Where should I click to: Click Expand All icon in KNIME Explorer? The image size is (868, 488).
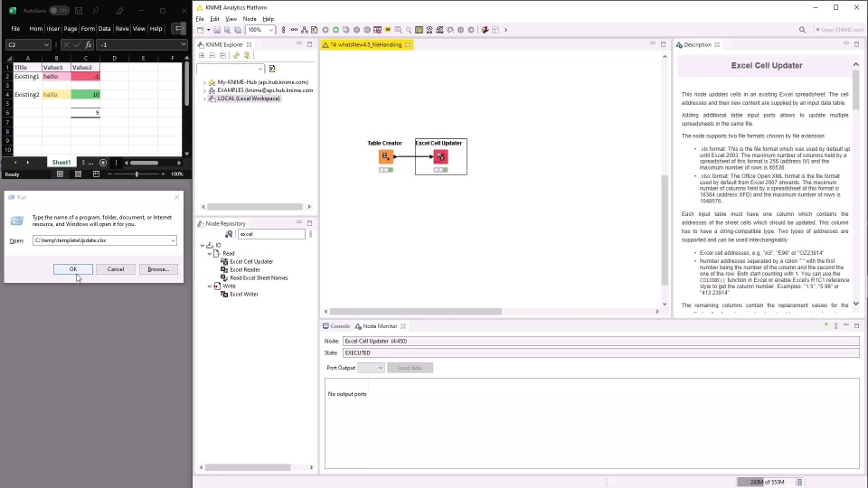click(x=202, y=55)
